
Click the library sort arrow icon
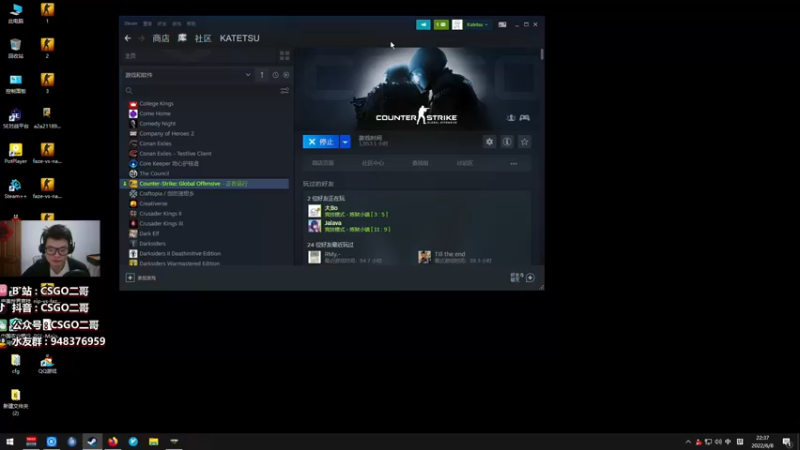pyautogui.click(x=262, y=75)
